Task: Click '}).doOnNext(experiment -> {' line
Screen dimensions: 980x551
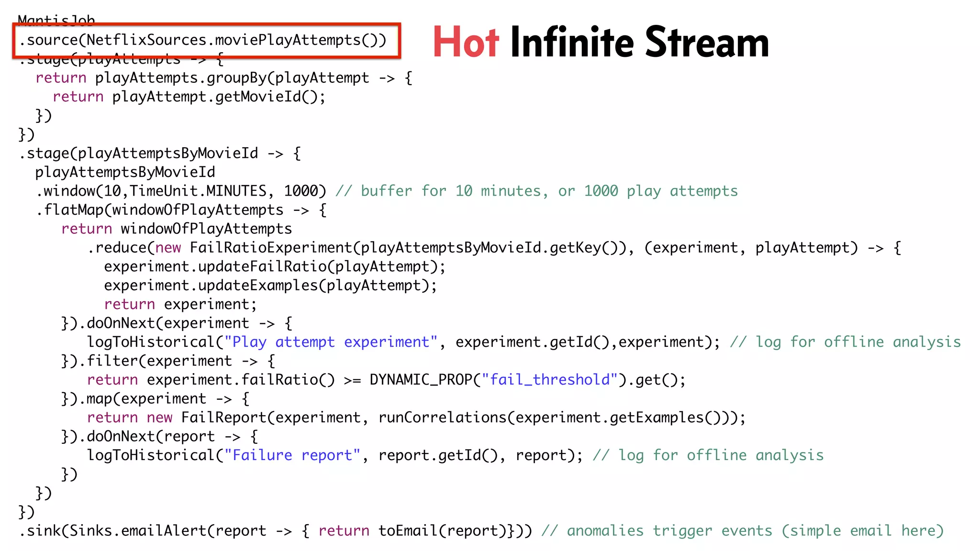Action: (177, 323)
